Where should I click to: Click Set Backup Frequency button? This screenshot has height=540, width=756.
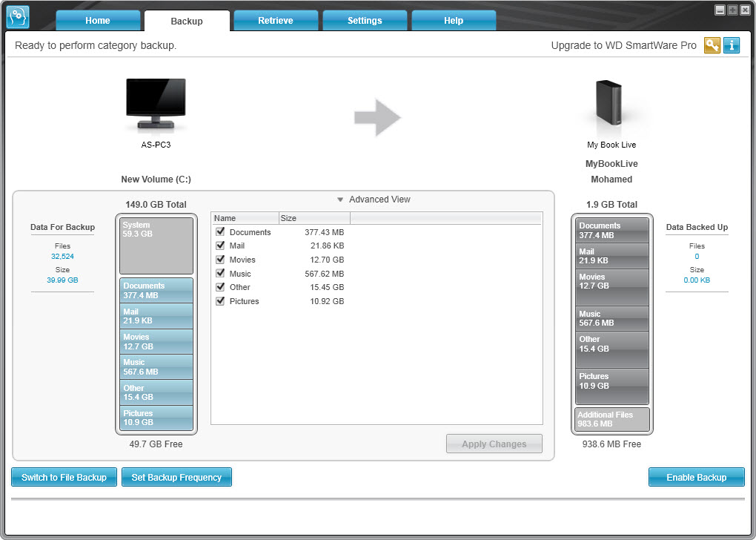tap(176, 477)
